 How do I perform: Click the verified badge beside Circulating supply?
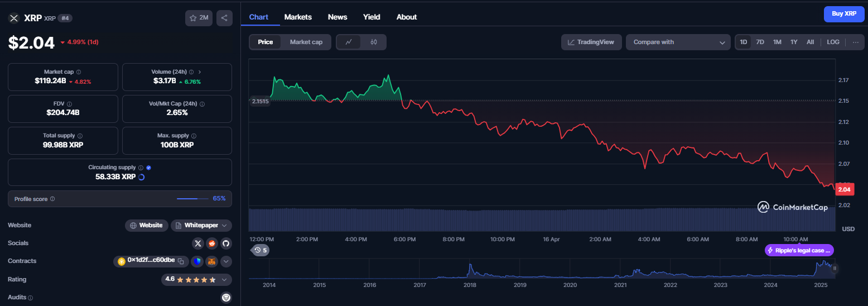pyautogui.click(x=149, y=168)
